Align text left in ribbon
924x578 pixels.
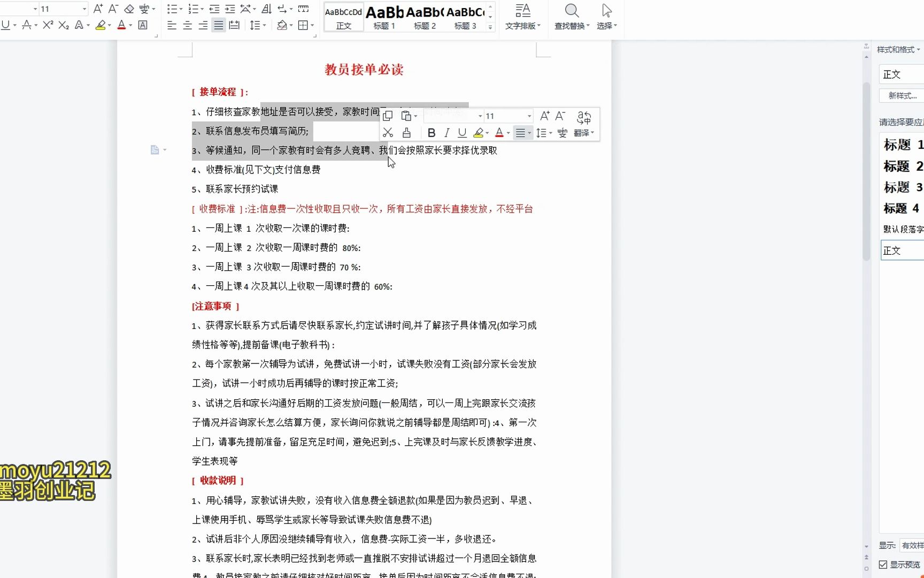point(172,25)
